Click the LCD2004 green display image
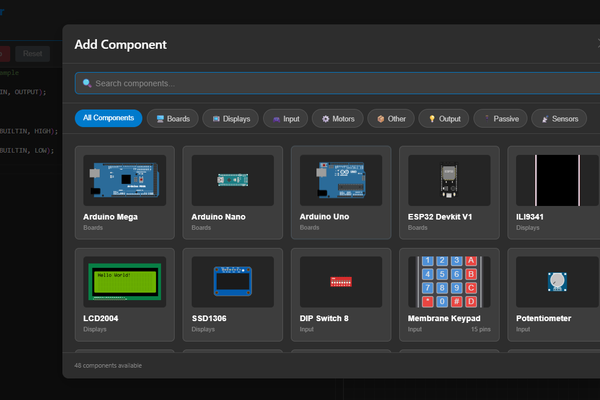 point(124,282)
